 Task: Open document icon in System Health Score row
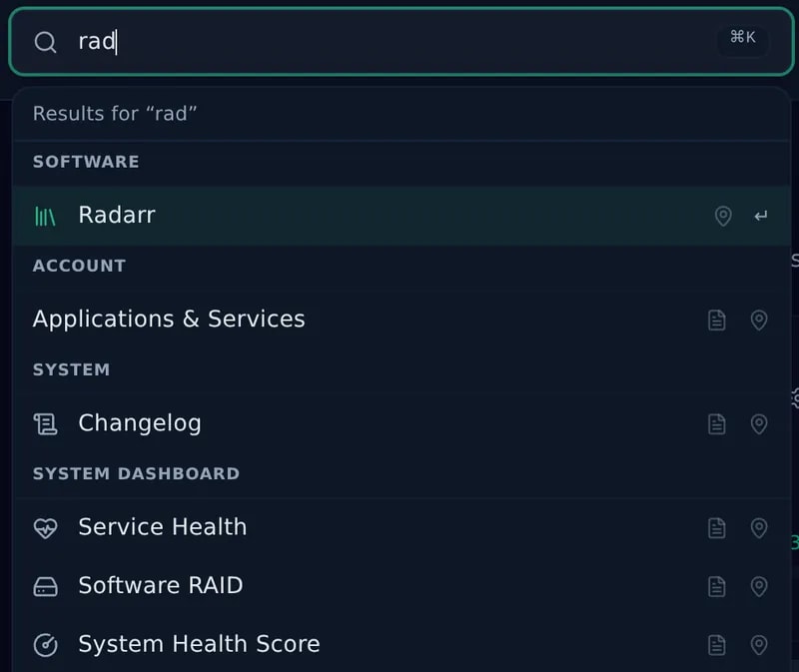tap(717, 645)
